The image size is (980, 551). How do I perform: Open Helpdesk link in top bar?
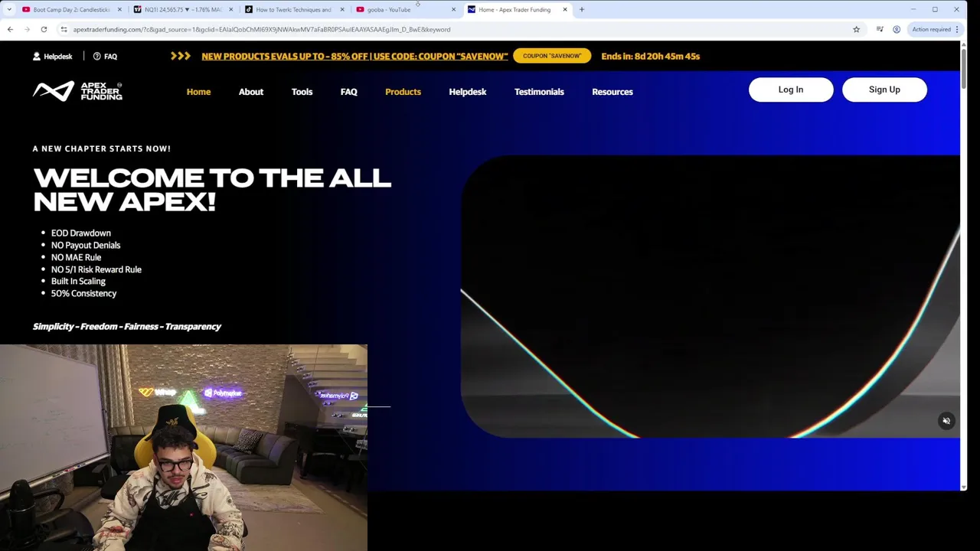click(52, 56)
